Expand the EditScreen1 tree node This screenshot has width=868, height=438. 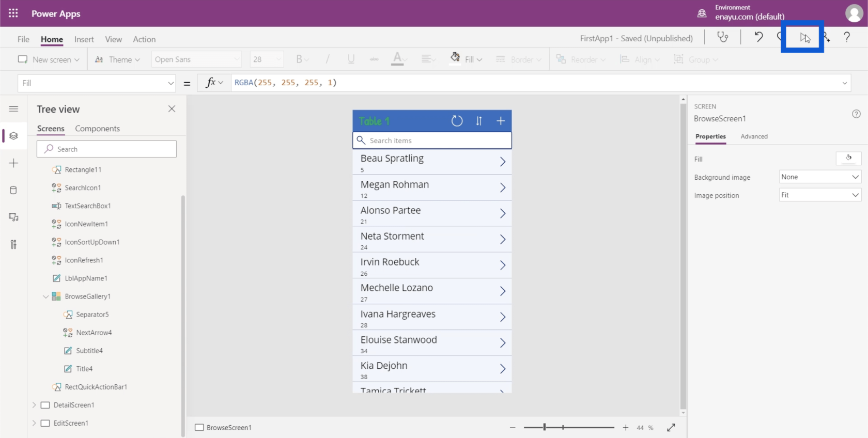[34, 423]
